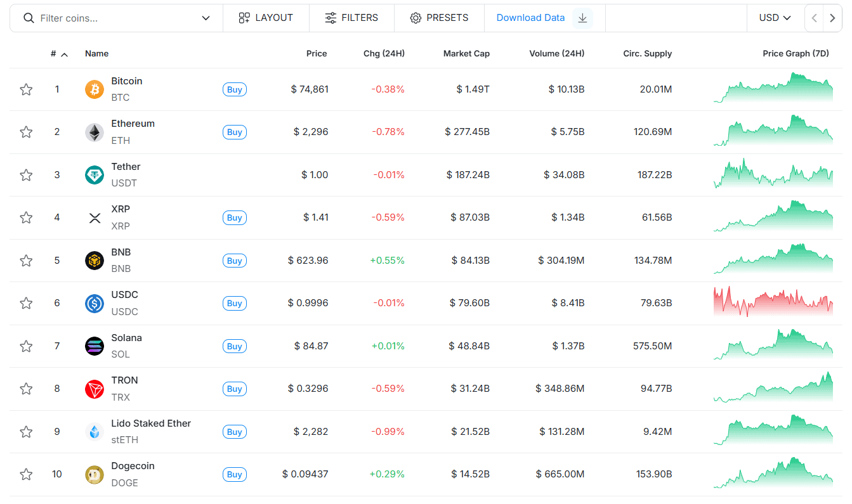The image size is (852, 504).
Task: Open the USD currency dropdown
Action: point(775,18)
